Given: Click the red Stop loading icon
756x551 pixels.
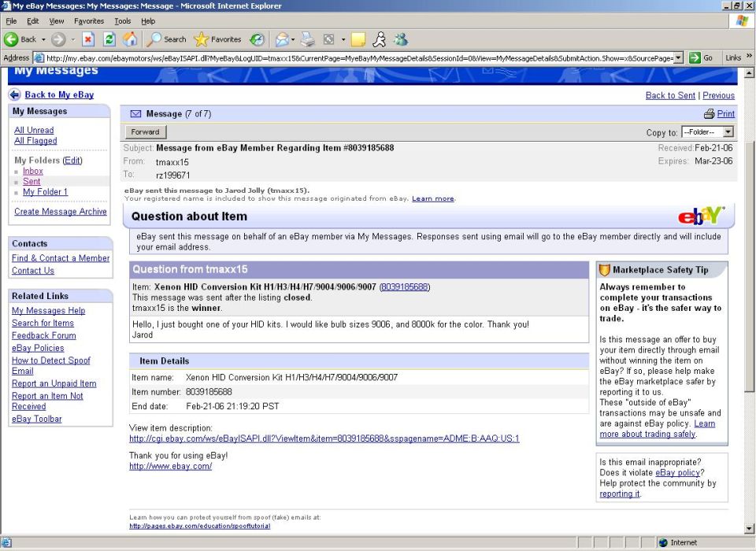Looking at the screenshot, I should pos(87,39).
